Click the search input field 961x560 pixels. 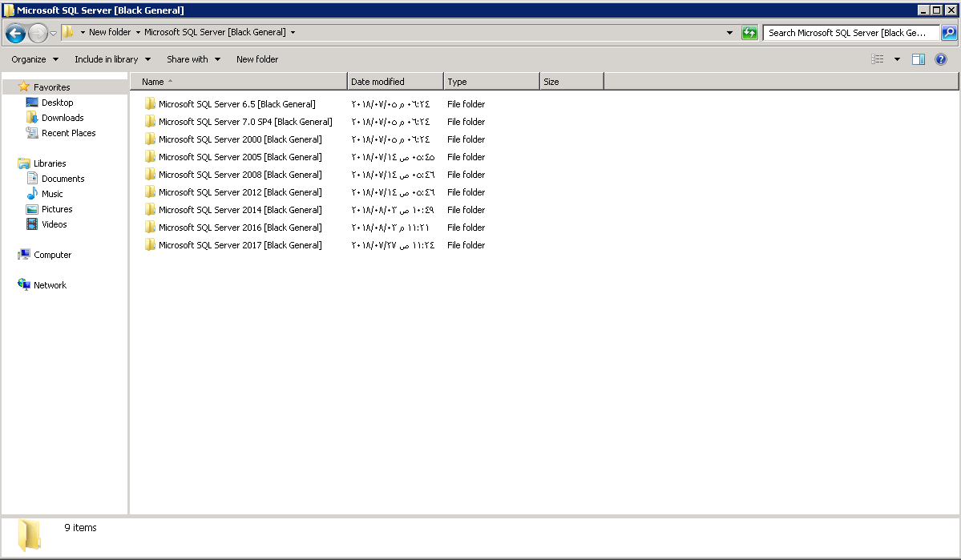850,33
